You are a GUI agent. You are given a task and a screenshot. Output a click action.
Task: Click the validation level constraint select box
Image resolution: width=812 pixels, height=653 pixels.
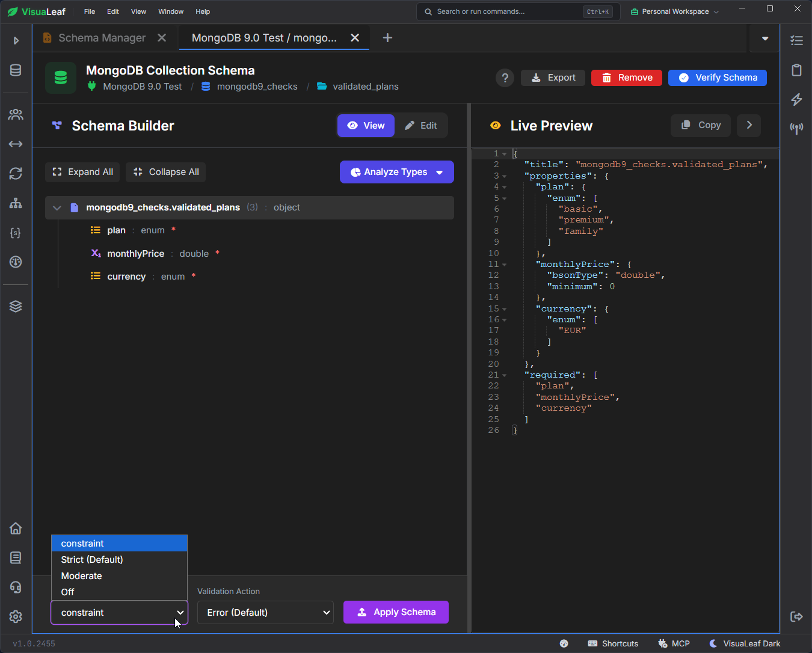pyautogui.click(x=120, y=612)
